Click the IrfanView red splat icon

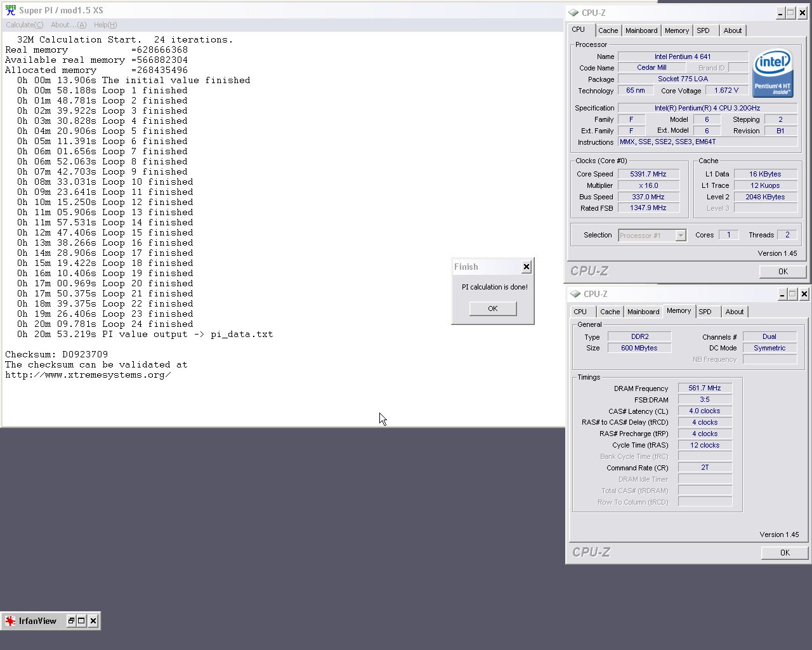(x=10, y=621)
